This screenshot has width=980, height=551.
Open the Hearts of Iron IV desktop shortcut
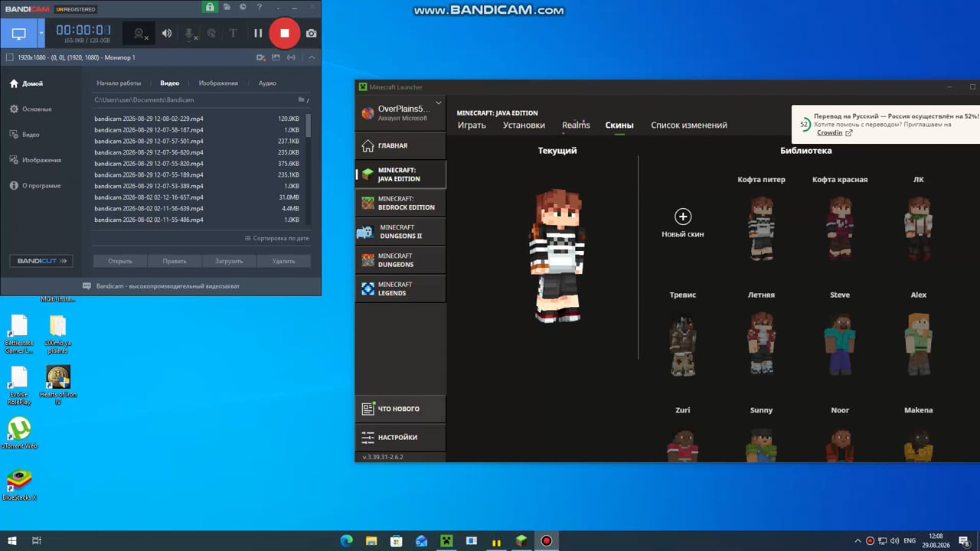pos(58,385)
